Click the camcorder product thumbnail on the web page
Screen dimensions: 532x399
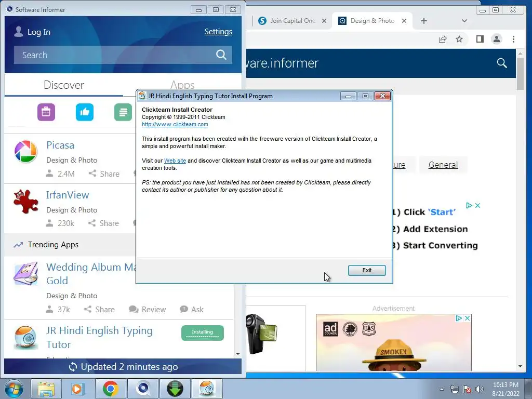(261, 334)
